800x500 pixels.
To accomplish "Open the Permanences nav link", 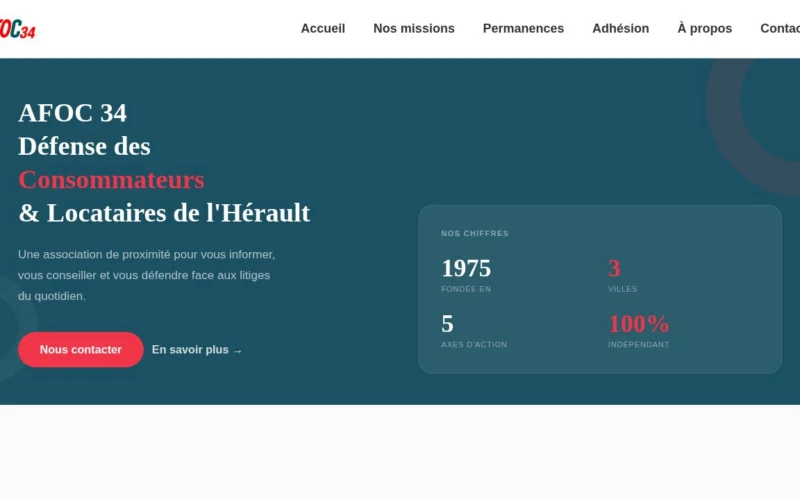I will (x=523, y=29).
